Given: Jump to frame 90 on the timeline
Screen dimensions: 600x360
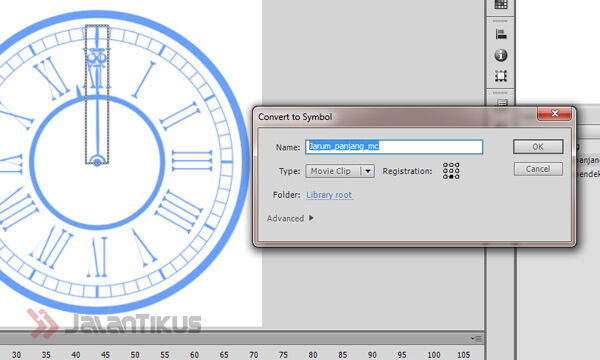Looking at the screenshot, I should pyautogui.click(x=372, y=355).
